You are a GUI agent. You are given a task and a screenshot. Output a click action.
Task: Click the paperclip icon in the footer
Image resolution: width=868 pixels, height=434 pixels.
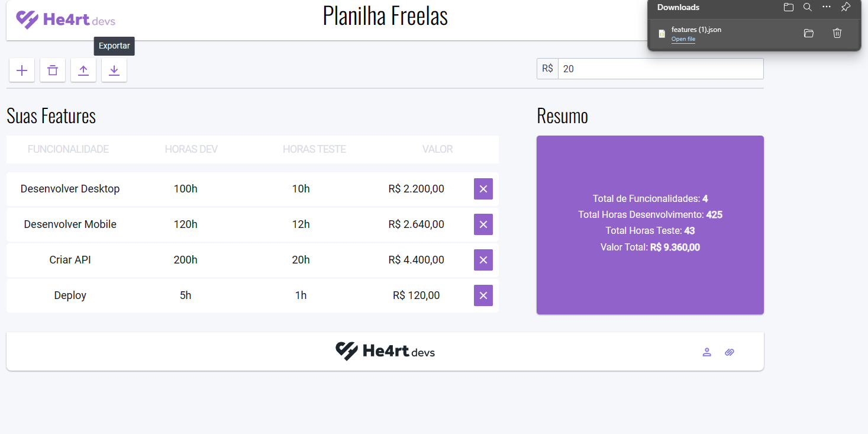click(x=729, y=352)
